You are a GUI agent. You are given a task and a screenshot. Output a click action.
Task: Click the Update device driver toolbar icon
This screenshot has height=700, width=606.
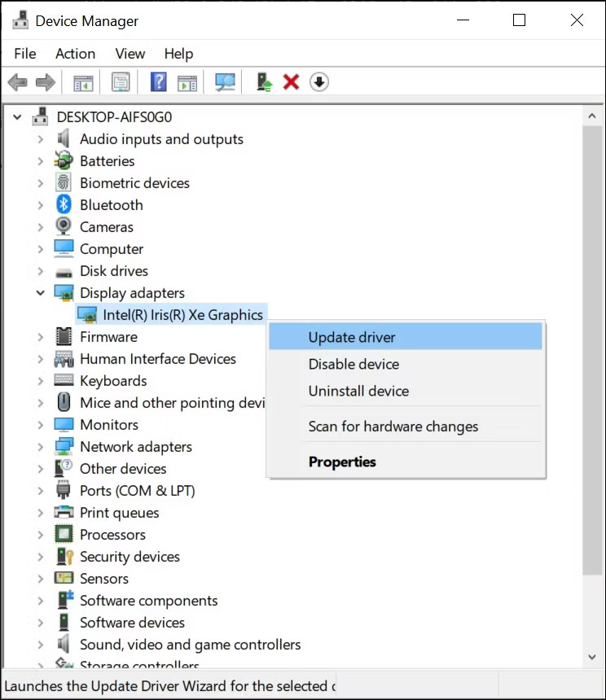point(264,82)
